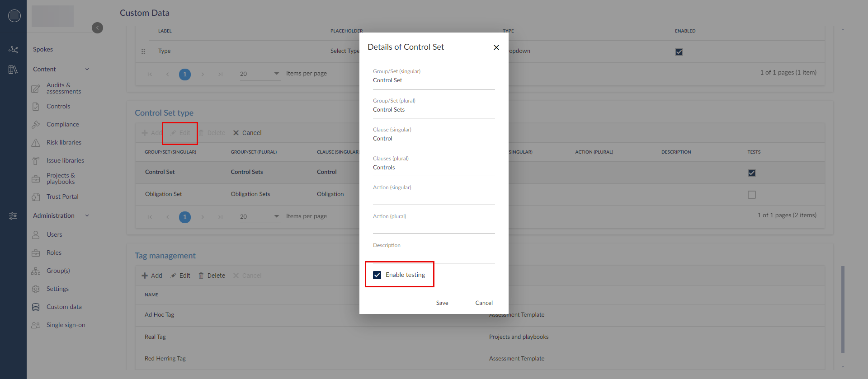Screen dimensions: 868x379
Task: Collapse the Content section in sidebar
Action: [x=87, y=70]
